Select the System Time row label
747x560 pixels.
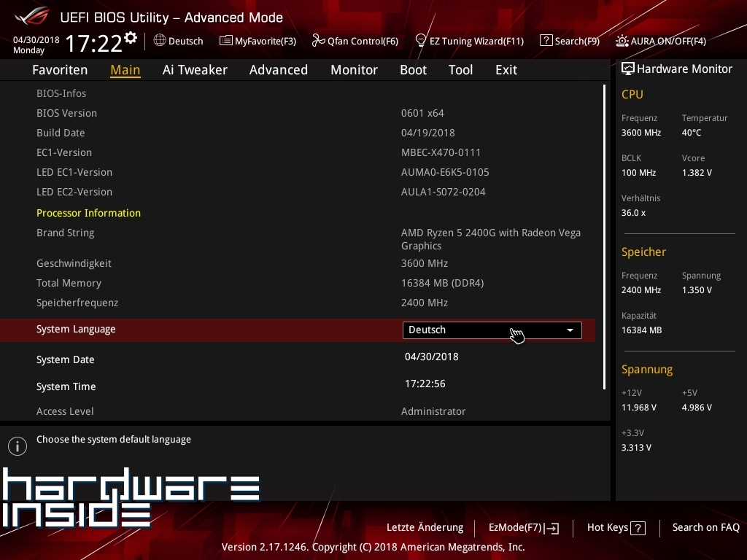(x=66, y=386)
